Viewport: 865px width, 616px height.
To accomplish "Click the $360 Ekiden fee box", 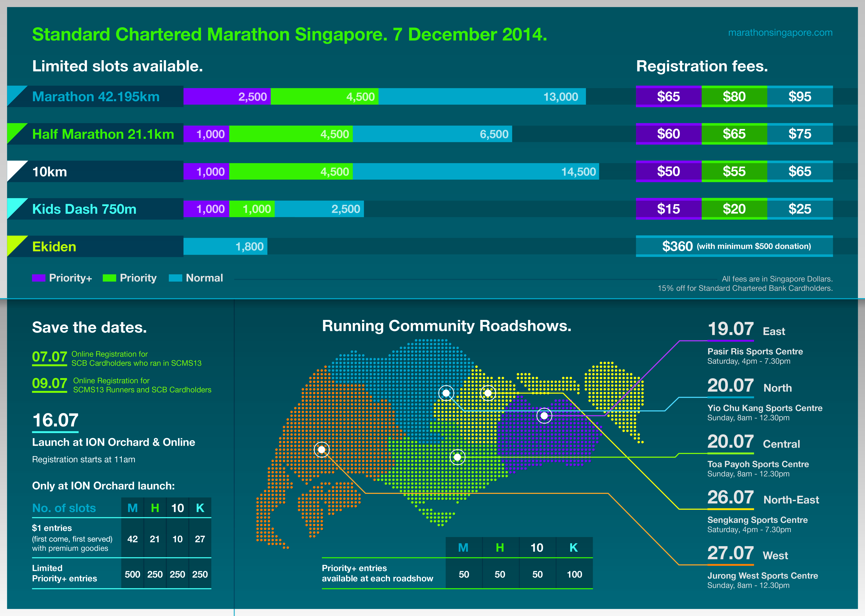I will click(734, 246).
